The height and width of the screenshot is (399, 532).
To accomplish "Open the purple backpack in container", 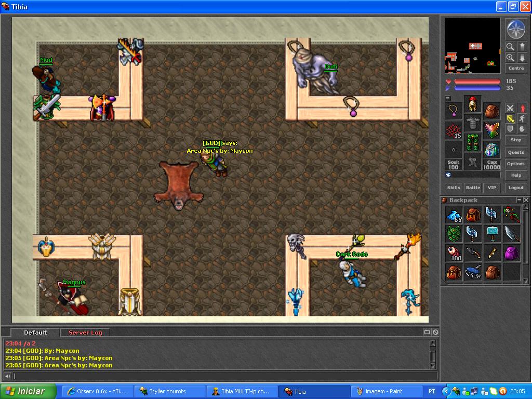I will [x=512, y=254].
